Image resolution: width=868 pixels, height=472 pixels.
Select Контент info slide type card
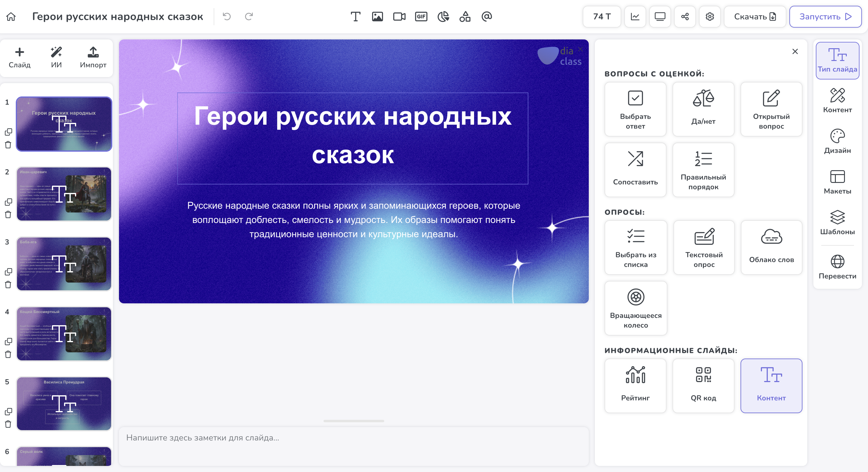tap(771, 386)
